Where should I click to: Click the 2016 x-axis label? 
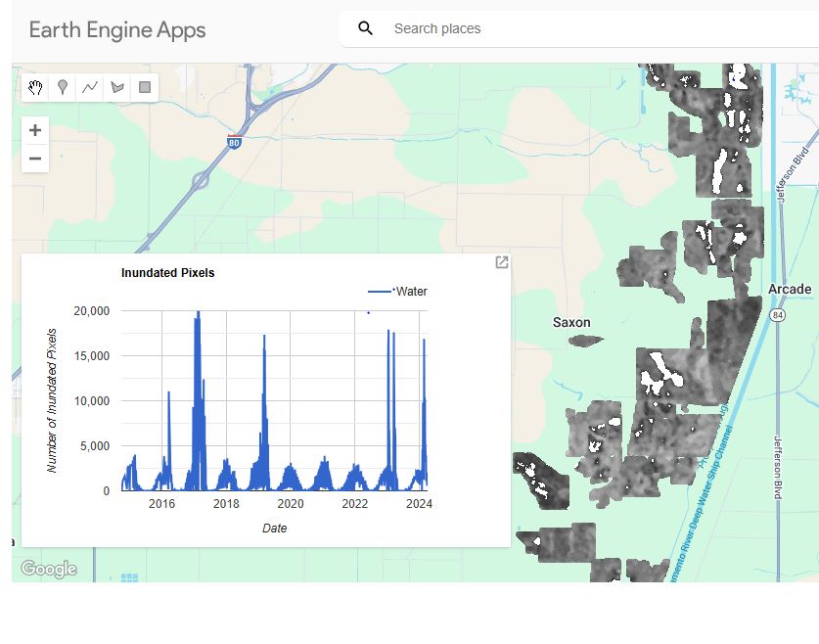click(x=161, y=503)
